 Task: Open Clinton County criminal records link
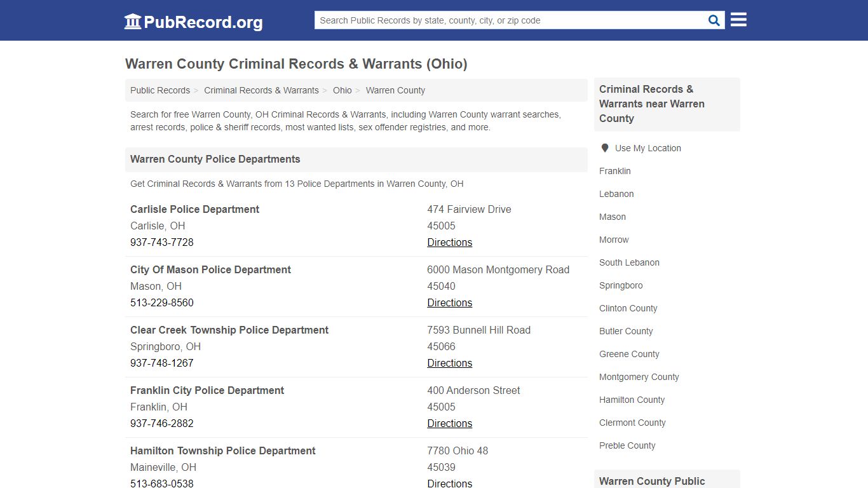(628, 308)
